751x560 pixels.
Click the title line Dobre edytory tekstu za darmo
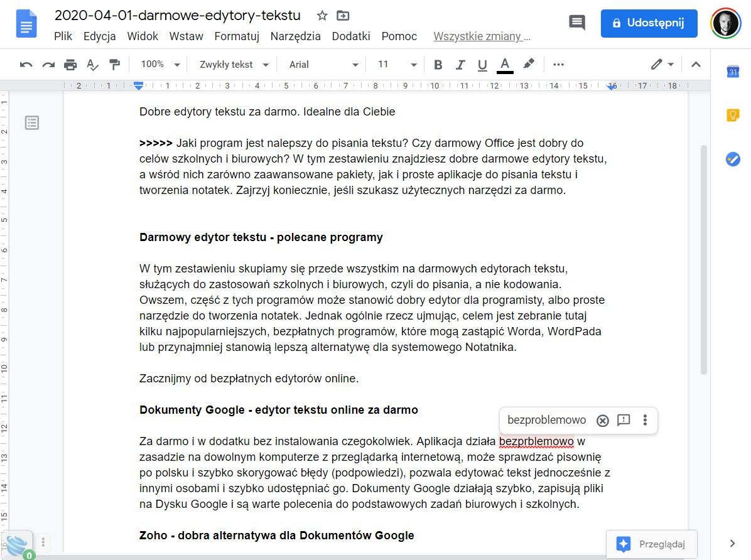[x=267, y=112]
